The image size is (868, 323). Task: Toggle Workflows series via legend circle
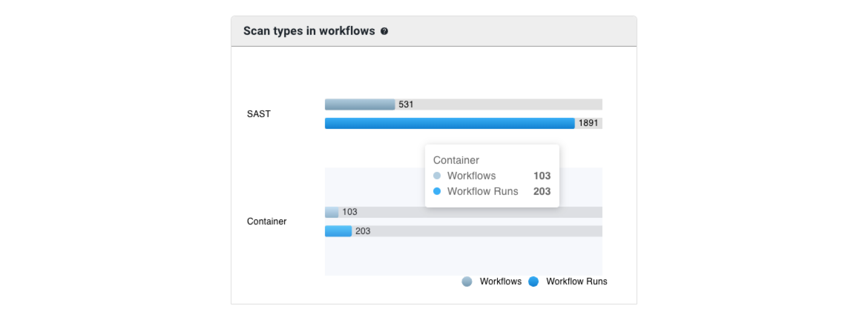point(467,282)
